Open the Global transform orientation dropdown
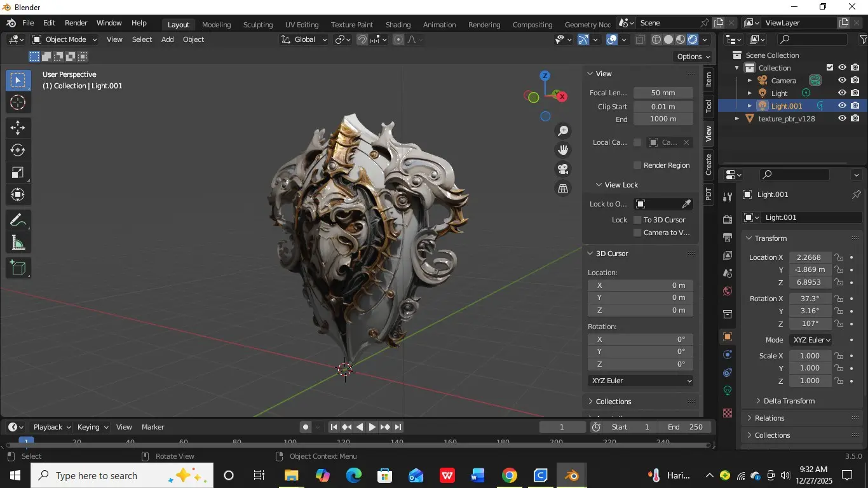Screen dimensions: 868x488 pyautogui.click(x=304, y=39)
